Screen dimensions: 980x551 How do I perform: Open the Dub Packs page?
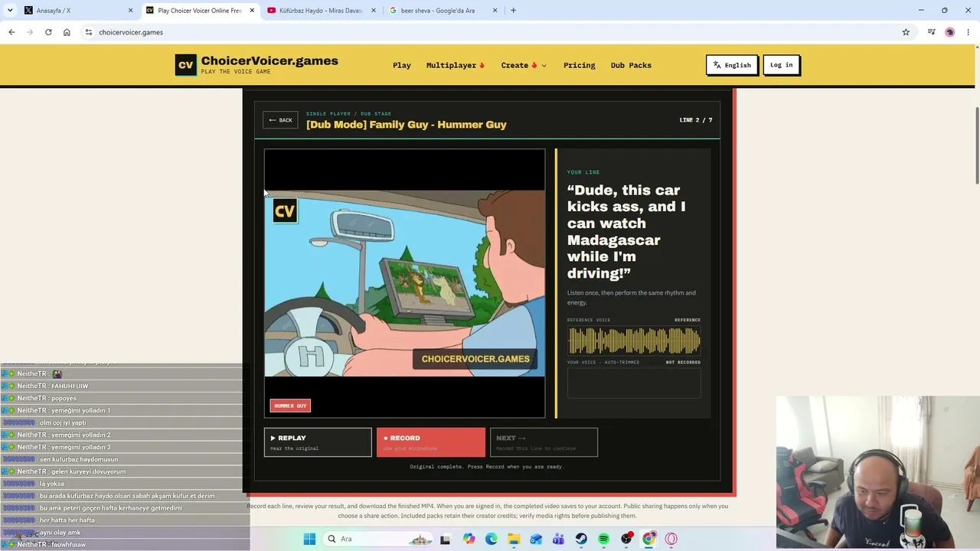pos(631,65)
